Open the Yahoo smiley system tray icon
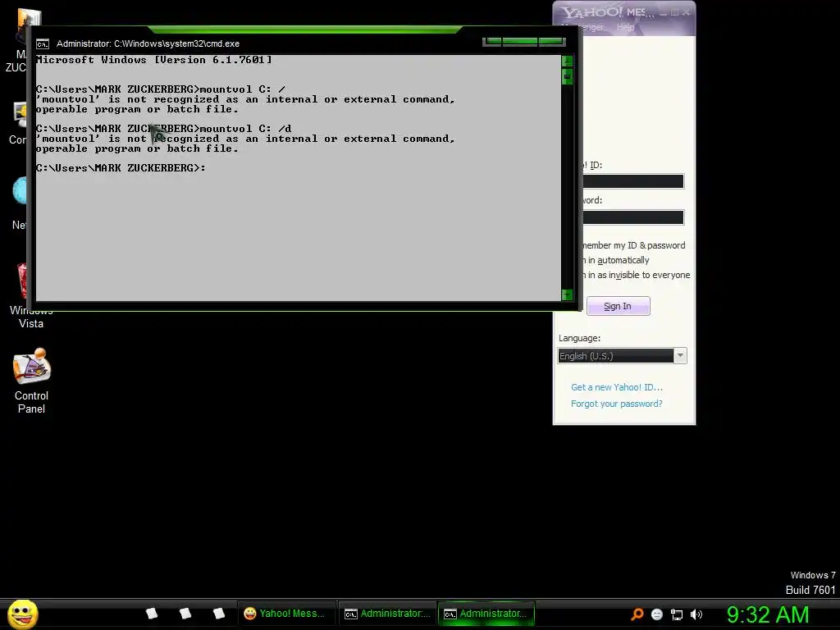Screen dimensions: 840x630 pyautogui.click(x=657, y=614)
